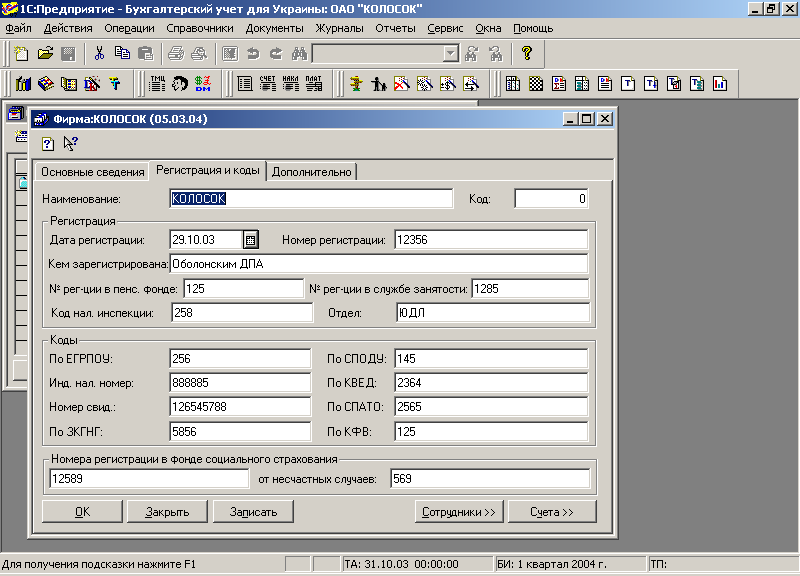The height and width of the screenshot is (576, 800).
Task: Click the bar chart diagram report icon
Action: [720, 83]
